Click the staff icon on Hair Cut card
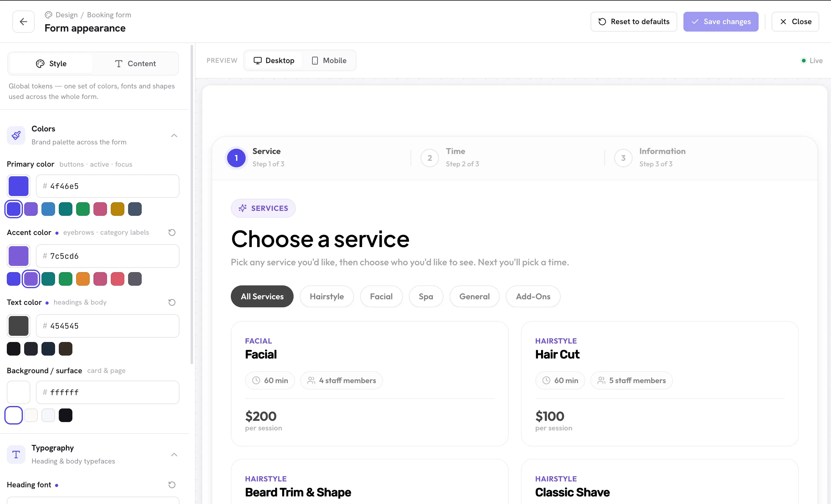Screen dimensions: 831x504 click(x=601, y=380)
